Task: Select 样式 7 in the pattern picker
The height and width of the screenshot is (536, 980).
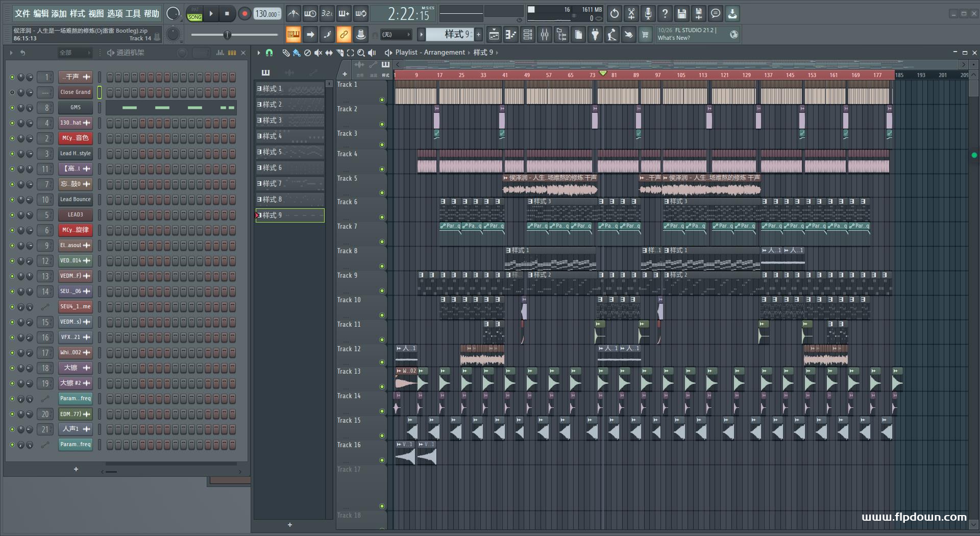Action: [x=289, y=183]
